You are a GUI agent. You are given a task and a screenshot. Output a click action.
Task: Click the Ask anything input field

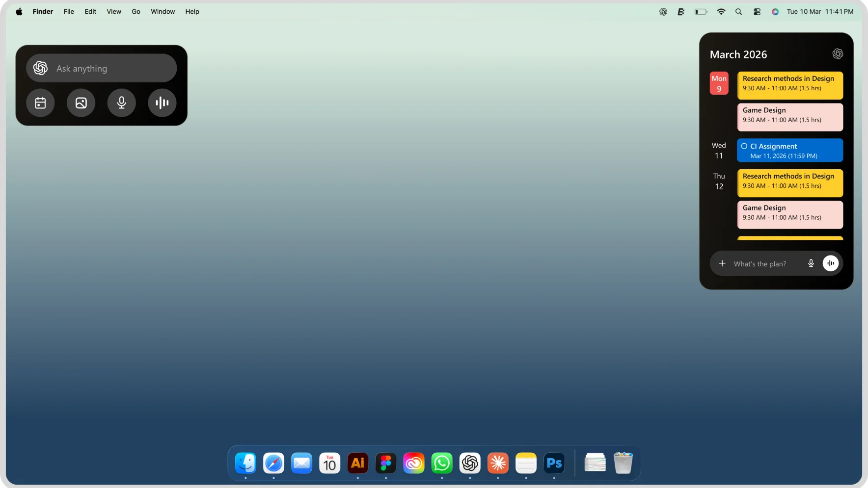coord(102,68)
